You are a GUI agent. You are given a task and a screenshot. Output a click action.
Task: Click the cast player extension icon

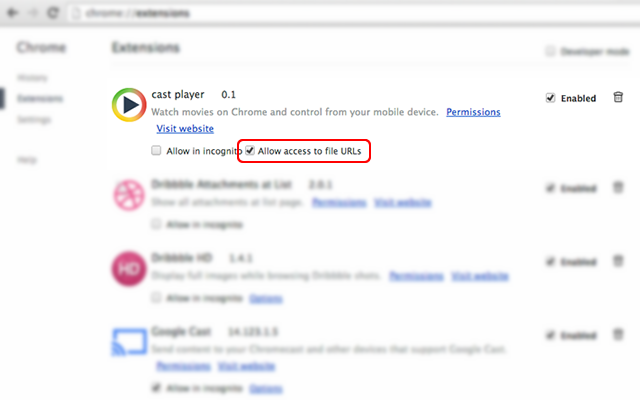(129, 105)
